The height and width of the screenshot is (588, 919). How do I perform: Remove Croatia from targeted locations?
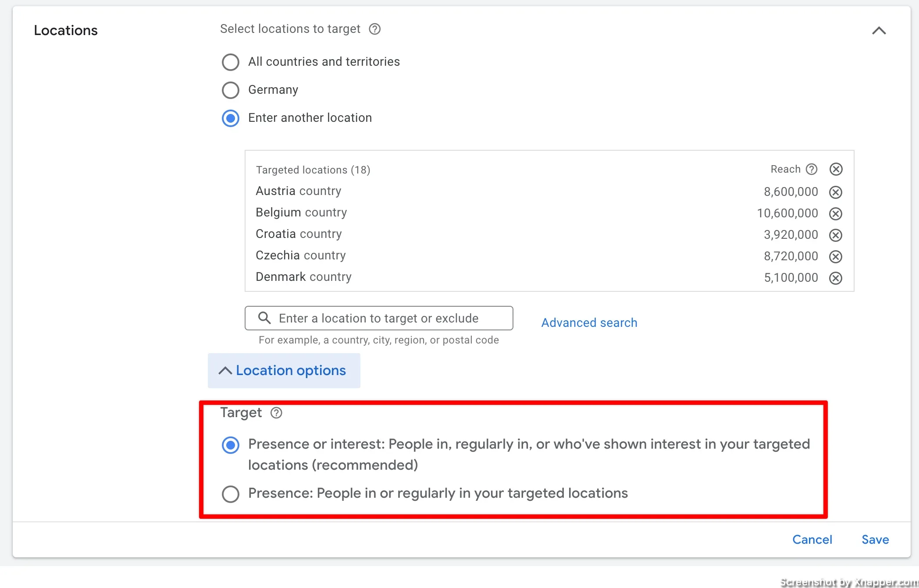[836, 235]
